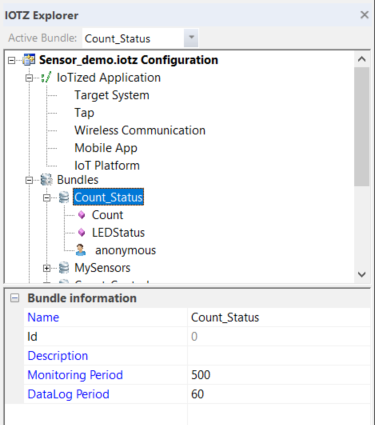Select the IoT Platform item
This screenshot has height=425, width=375.
tap(107, 166)
